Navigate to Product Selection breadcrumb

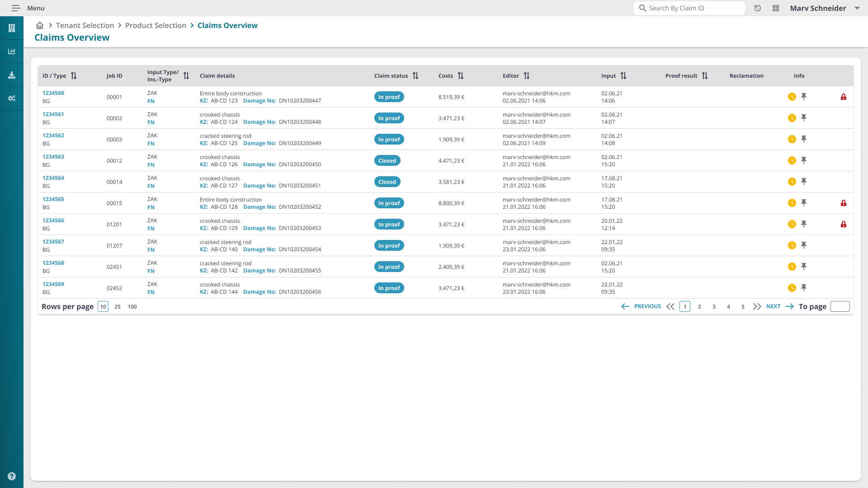[156, 25]
